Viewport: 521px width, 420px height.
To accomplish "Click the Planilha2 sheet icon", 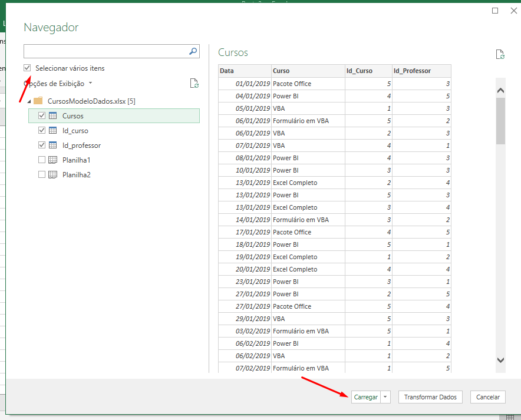I will pyautogui.click(x=53, y=174).
